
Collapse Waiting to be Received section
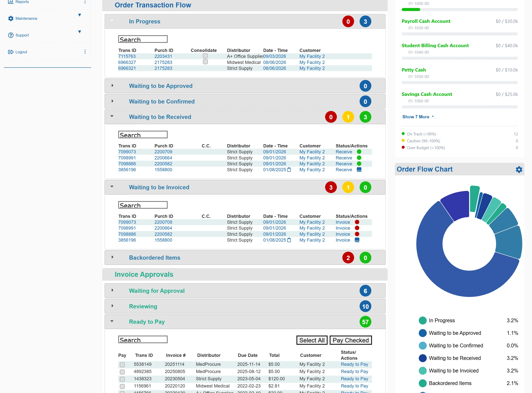coord(112,116)
